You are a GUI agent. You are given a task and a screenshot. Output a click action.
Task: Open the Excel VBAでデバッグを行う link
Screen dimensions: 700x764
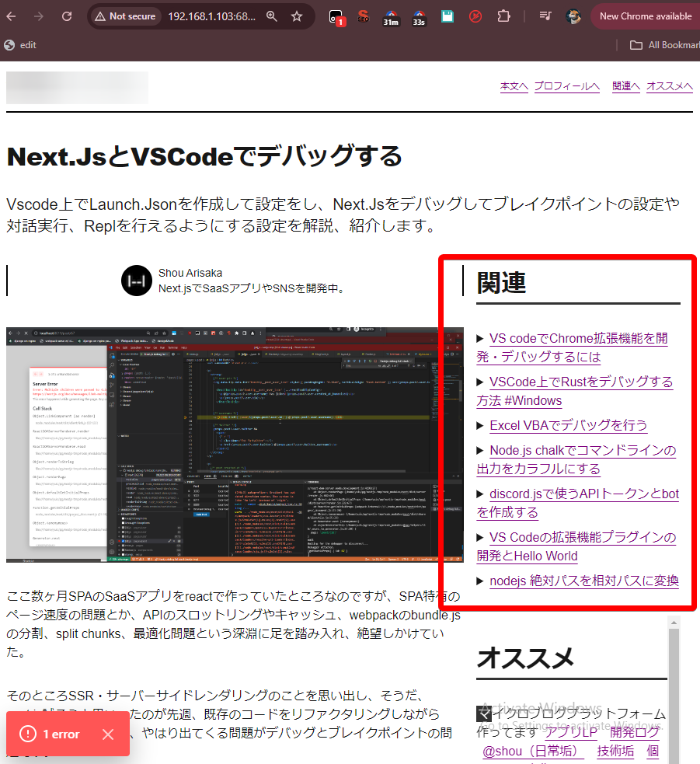coord(568,425)
